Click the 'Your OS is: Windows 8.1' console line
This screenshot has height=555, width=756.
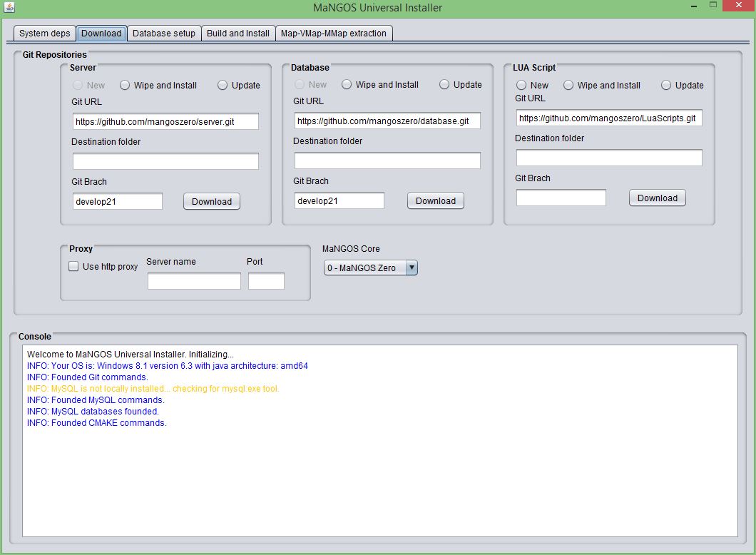point(168,365)
